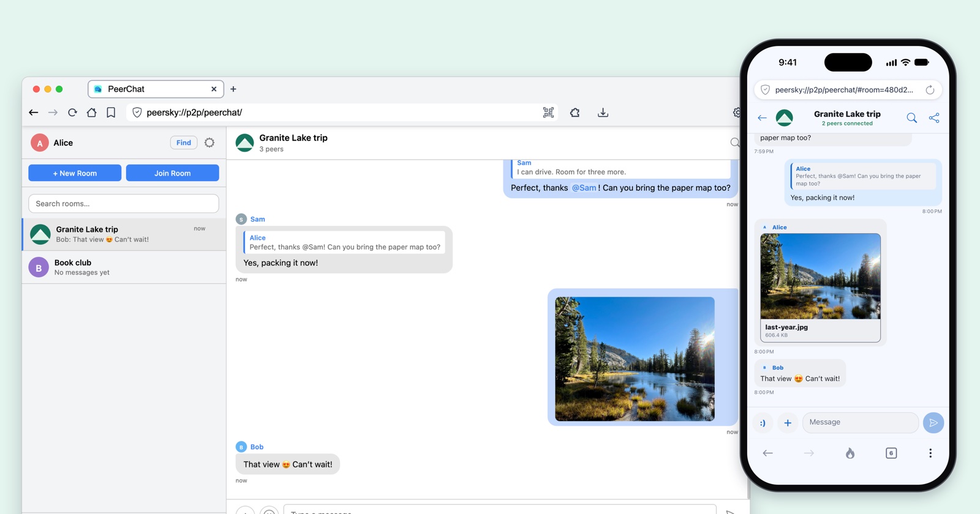
Task: Click the Find button in sidebar
Action: [184, 143]
